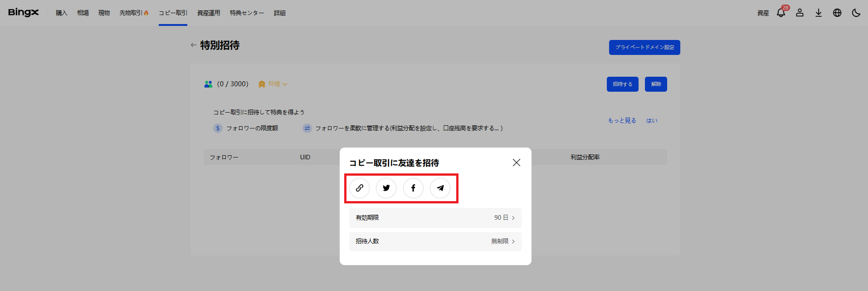This screenshot has width=868, height=291.
Task: Click the プライベートドメイン設定 button
Action: 644,47
